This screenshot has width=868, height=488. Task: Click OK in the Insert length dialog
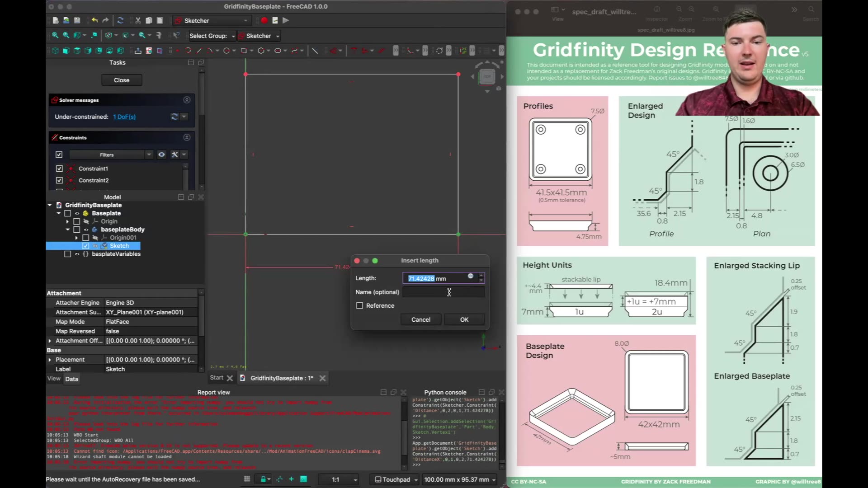click(464, 319)
